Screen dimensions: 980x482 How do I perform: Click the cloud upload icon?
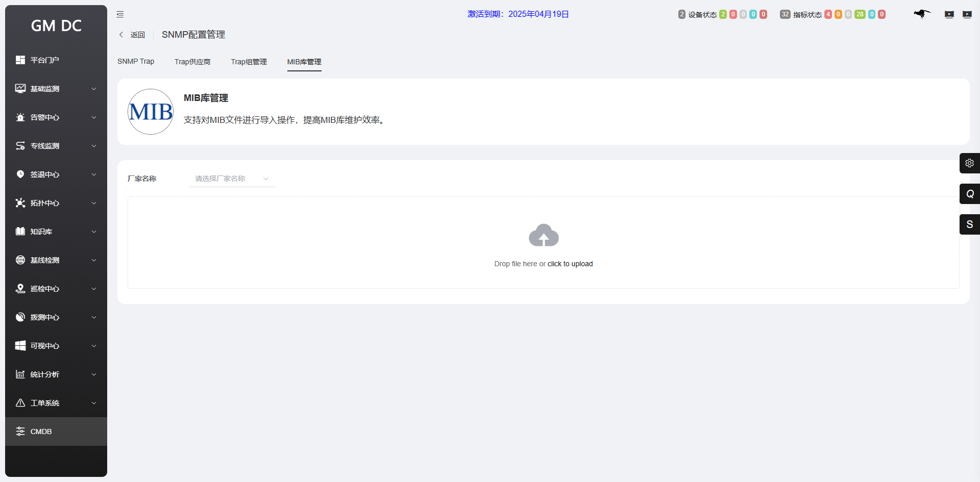pos(544,235)
